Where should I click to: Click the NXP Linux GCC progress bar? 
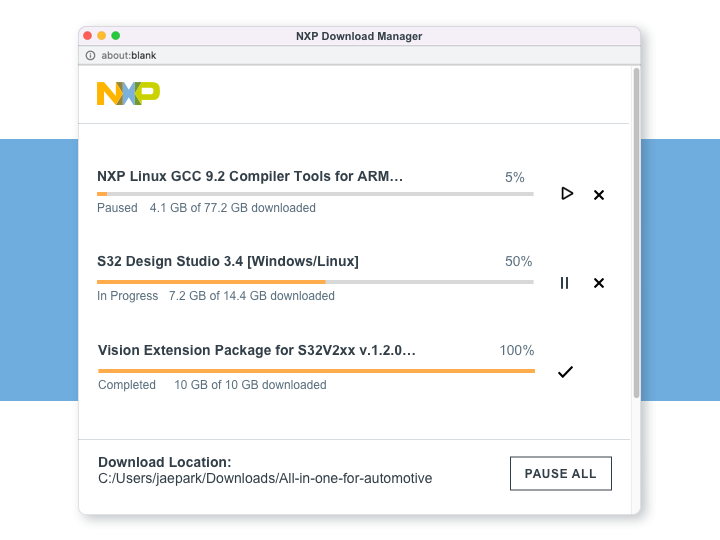(x=315, y=194)
